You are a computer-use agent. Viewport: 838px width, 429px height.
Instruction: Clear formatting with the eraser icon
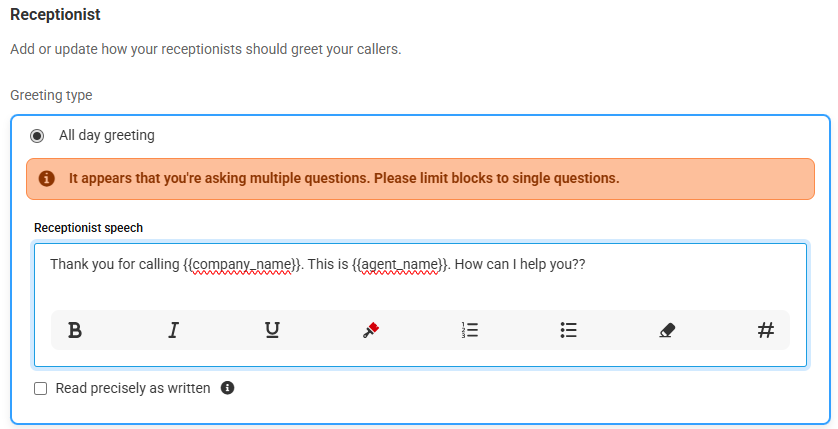(667, 330)
